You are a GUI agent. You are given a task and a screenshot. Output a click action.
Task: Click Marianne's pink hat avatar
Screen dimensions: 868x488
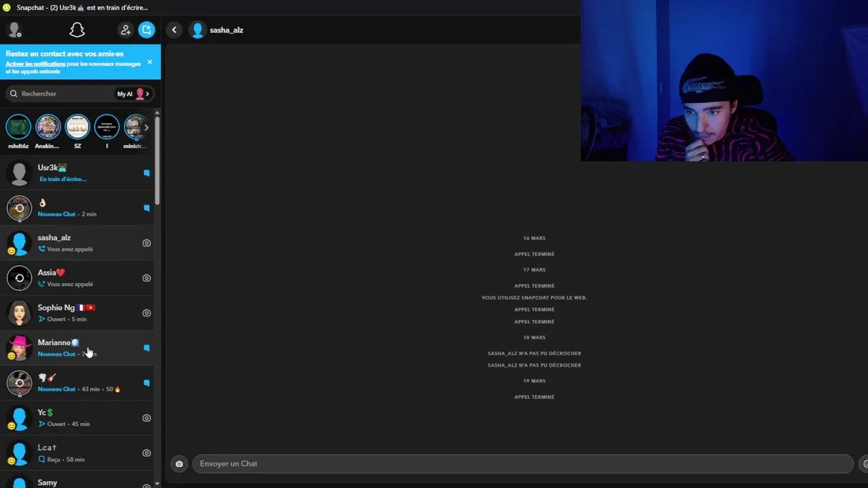point(19,348)
